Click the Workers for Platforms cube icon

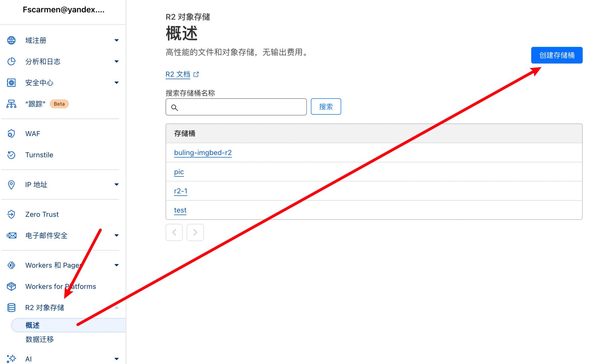pyautogui.click(x=11, y=286)
